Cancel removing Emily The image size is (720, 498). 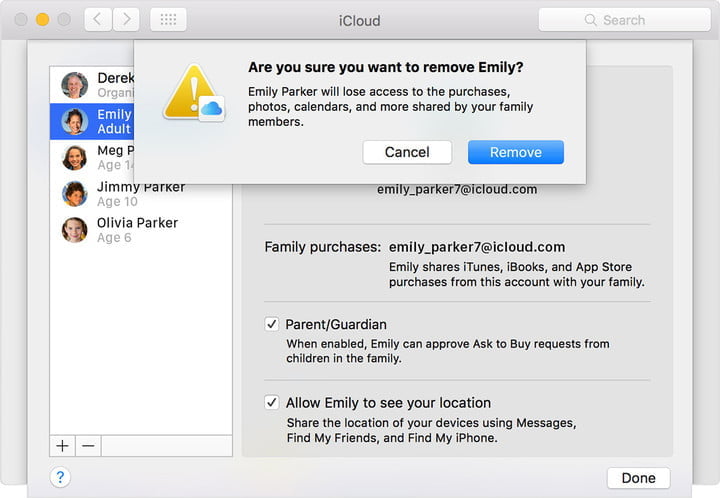(x=407, y=152)
